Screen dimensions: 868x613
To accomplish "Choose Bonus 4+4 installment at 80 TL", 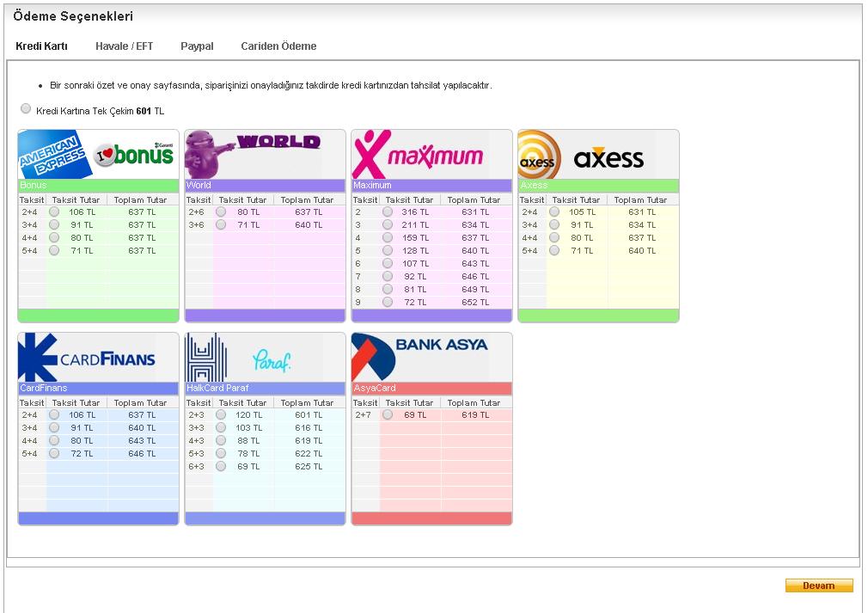I will pos(54,237).
